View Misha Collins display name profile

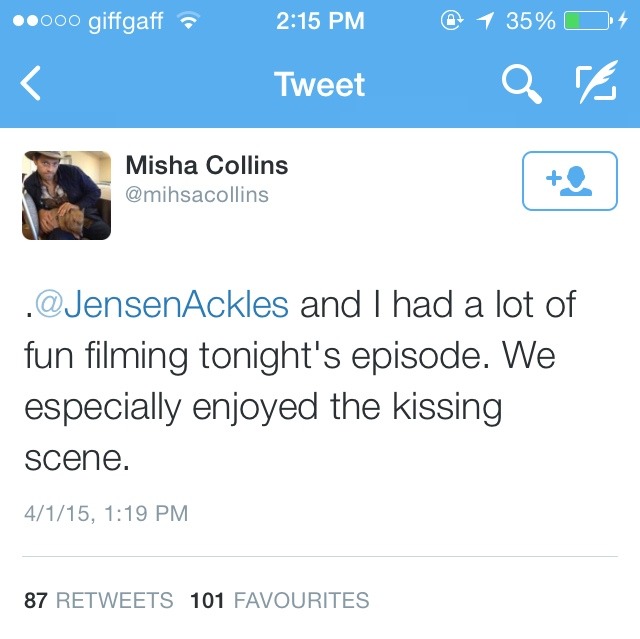207,165
